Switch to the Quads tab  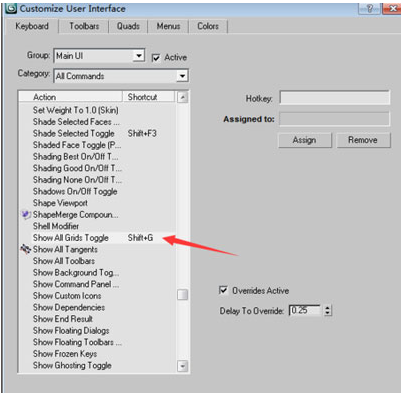128,26
